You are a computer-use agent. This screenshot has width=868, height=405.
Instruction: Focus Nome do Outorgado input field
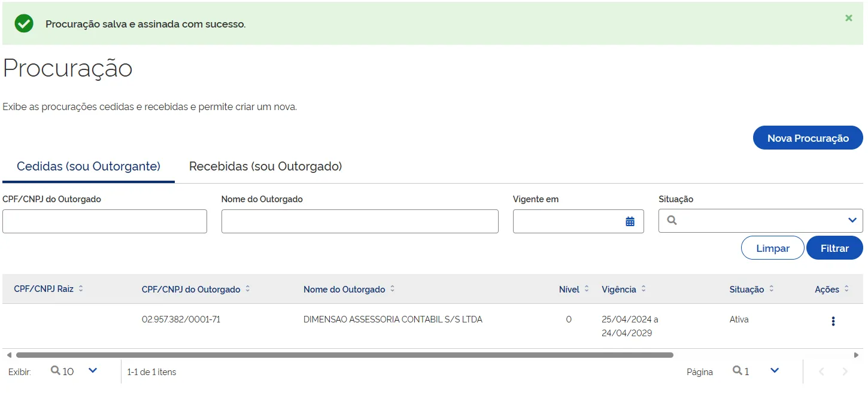point(360,221)
